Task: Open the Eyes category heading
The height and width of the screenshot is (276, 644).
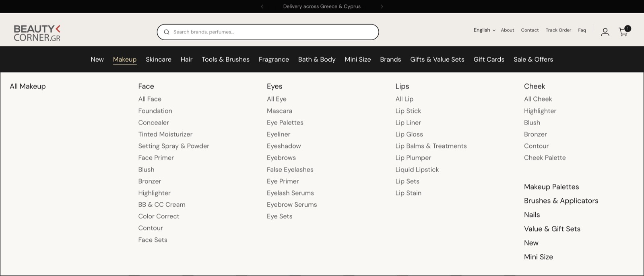Action: coord(275,86)
